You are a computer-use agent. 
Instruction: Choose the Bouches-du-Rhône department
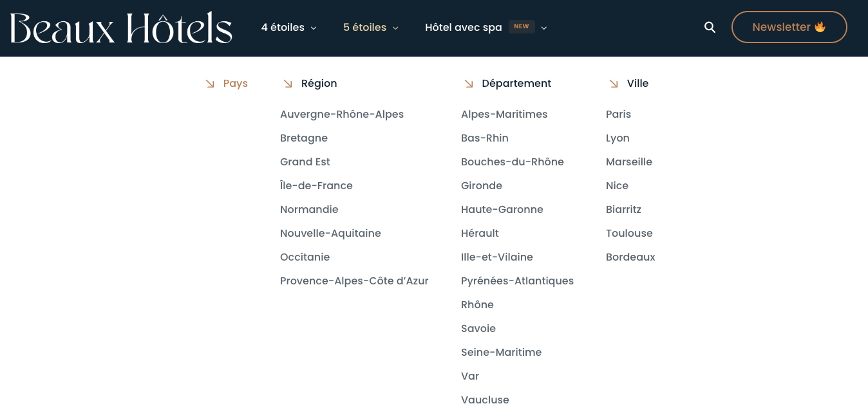click(513, 162)
